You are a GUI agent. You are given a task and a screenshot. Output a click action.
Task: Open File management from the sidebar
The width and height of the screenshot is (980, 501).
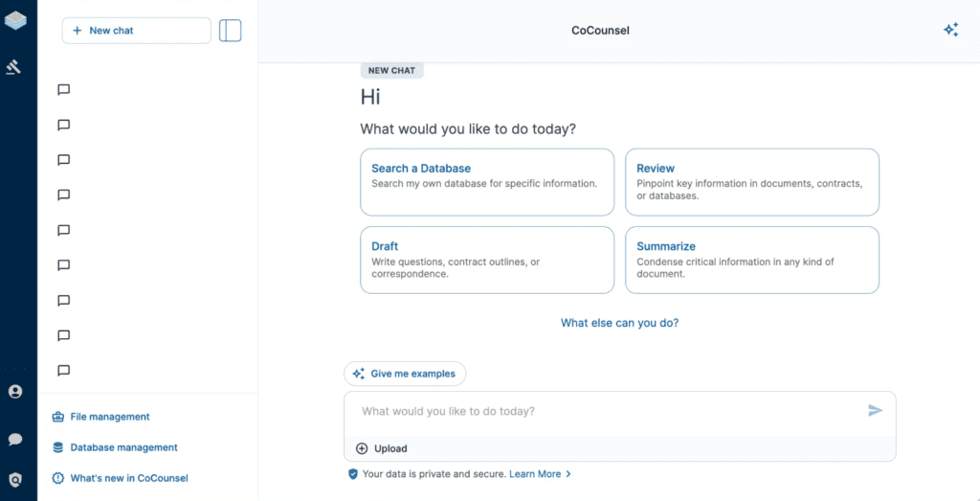click(109, 417)
